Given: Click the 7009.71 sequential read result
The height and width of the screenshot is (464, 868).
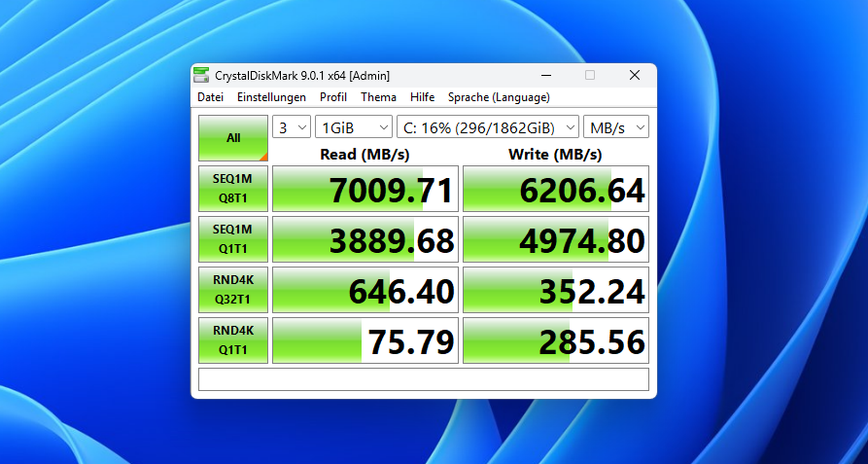Looking at the screenshot, I should (x=365, y=189).
